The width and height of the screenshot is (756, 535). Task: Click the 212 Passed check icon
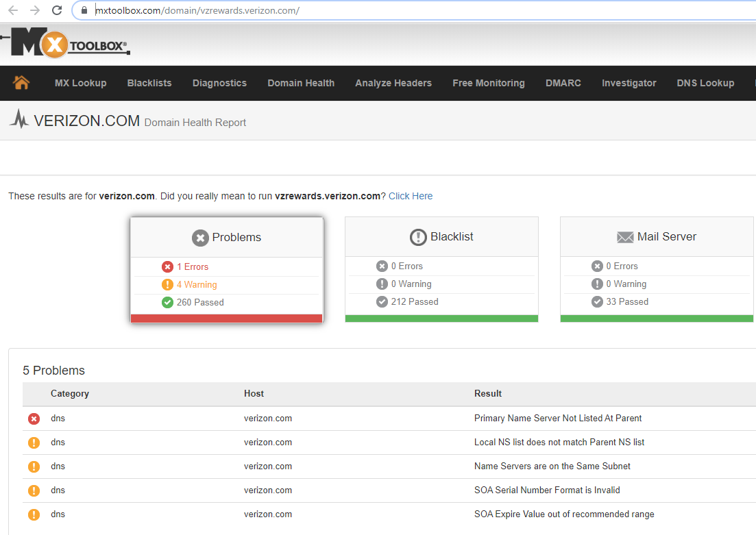coord(382,301)
